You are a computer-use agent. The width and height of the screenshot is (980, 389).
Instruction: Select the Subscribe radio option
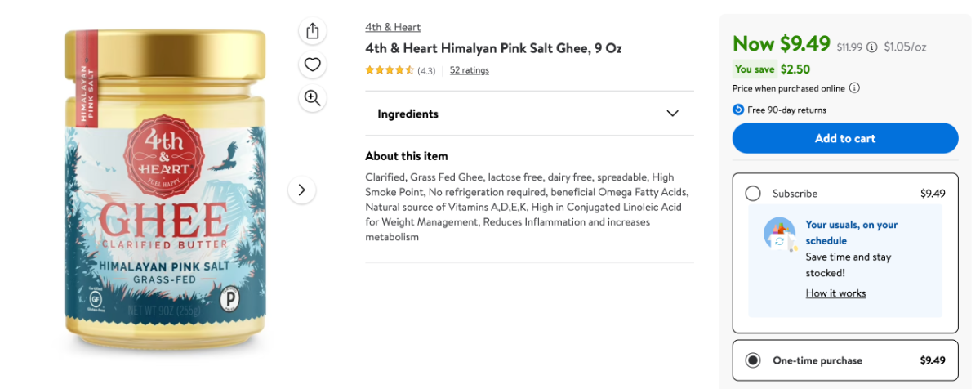tap(753, 194)
